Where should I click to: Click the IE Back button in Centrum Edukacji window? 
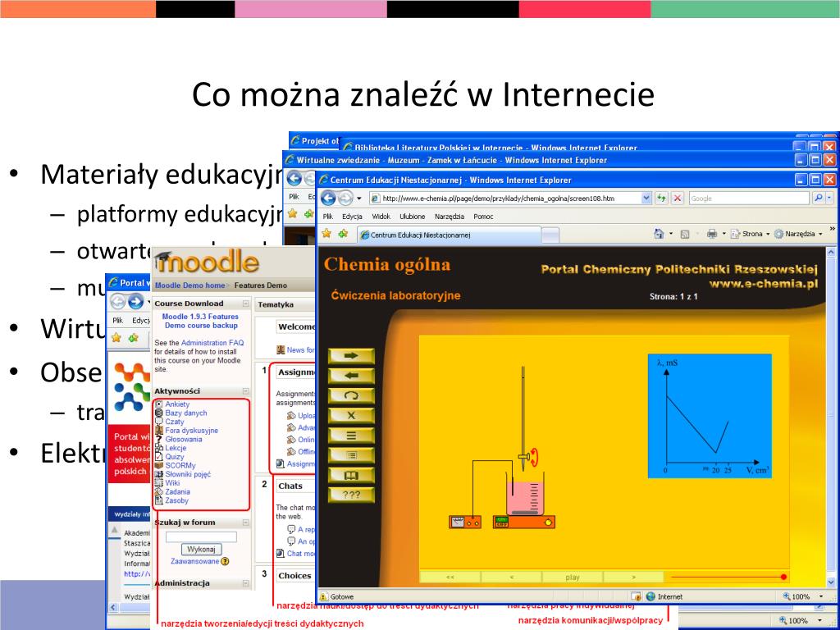[x=328, y=199]
